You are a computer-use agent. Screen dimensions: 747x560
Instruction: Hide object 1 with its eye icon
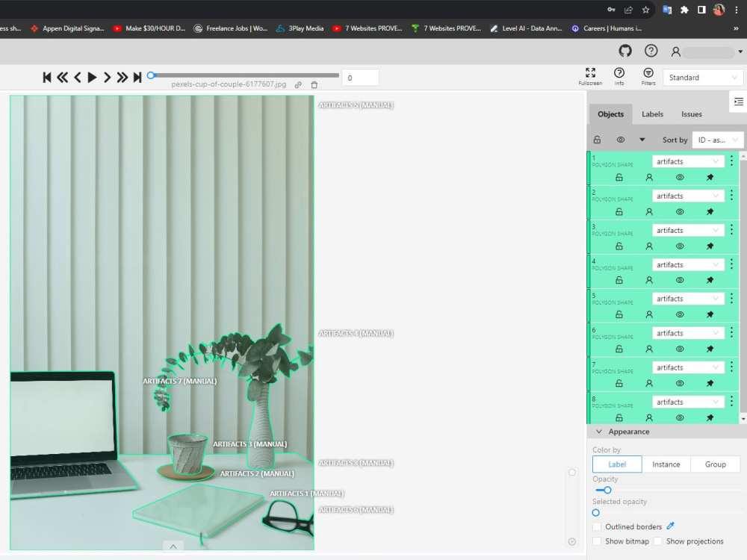[680, 177]
